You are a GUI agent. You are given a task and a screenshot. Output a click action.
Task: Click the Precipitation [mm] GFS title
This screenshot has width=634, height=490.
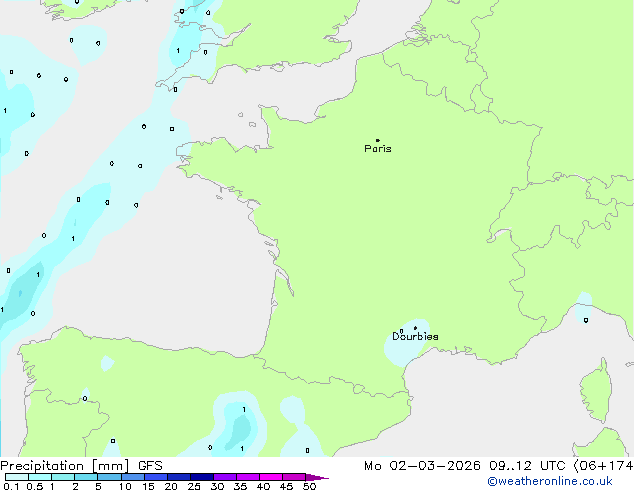(x=81, y=466)
